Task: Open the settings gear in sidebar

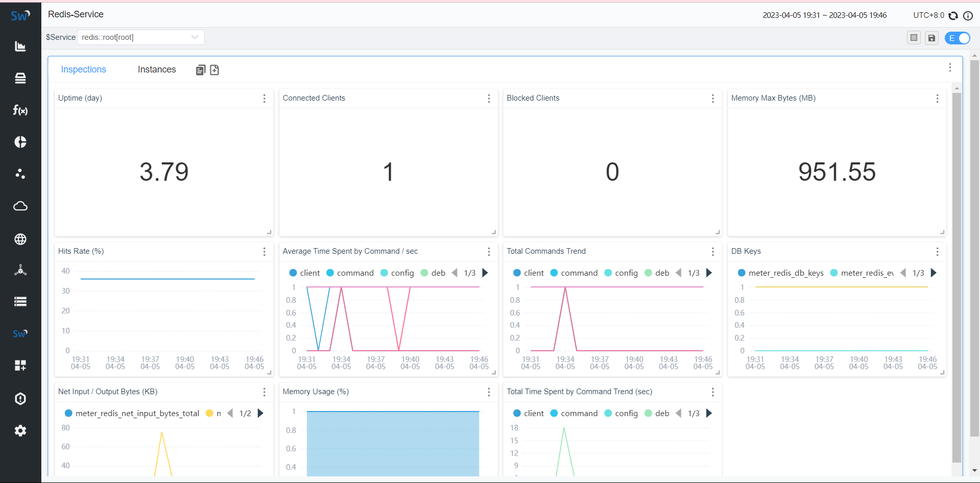Action: tap(20, 431)
